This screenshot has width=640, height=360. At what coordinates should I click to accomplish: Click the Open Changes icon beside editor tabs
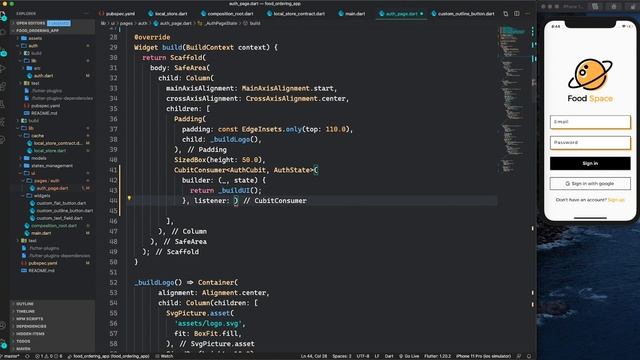pos(506,13)
